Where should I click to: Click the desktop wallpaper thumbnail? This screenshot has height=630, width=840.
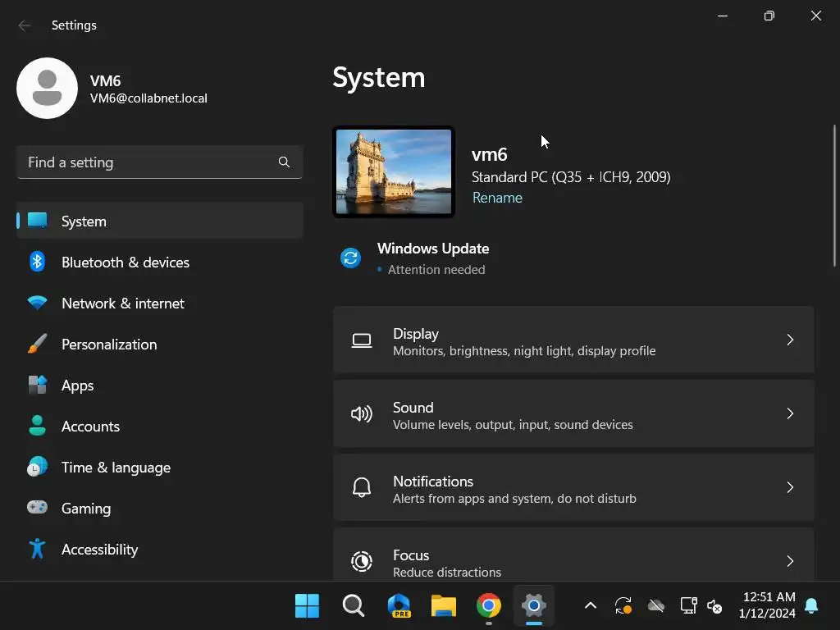click(x=394, y=172)
